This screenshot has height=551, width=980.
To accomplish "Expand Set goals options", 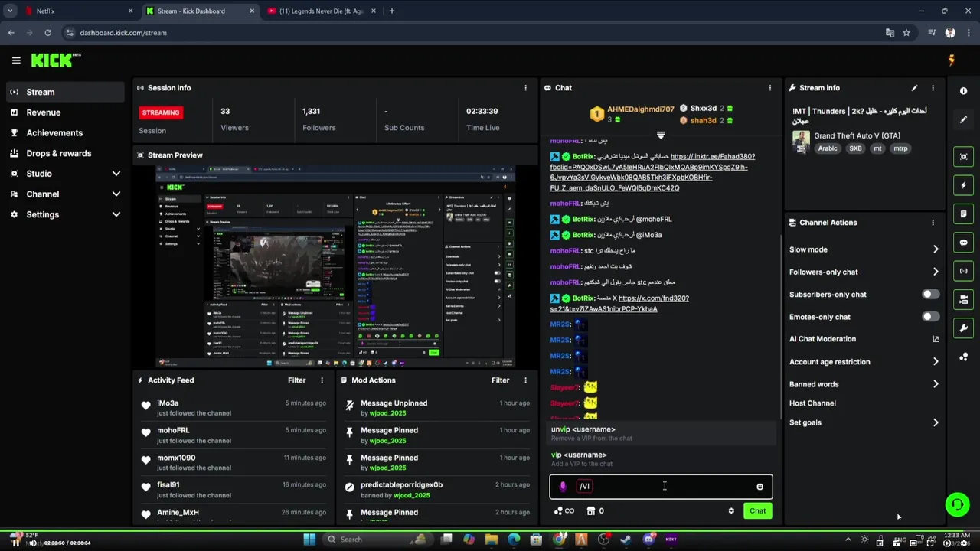I will pos(936,422).
